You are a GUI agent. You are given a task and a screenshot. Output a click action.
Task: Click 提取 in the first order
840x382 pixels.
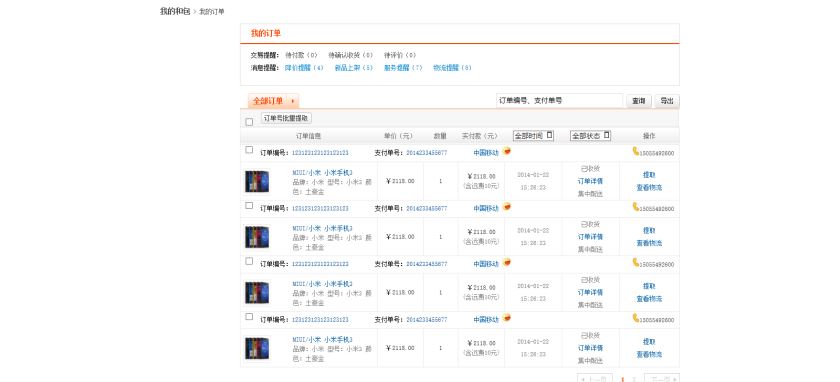[x=649, y=175]
